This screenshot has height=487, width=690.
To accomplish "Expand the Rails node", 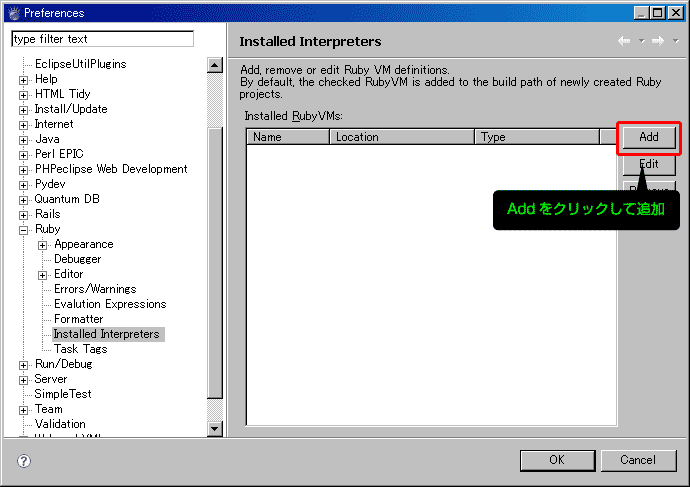I will (x=24, y=215).
